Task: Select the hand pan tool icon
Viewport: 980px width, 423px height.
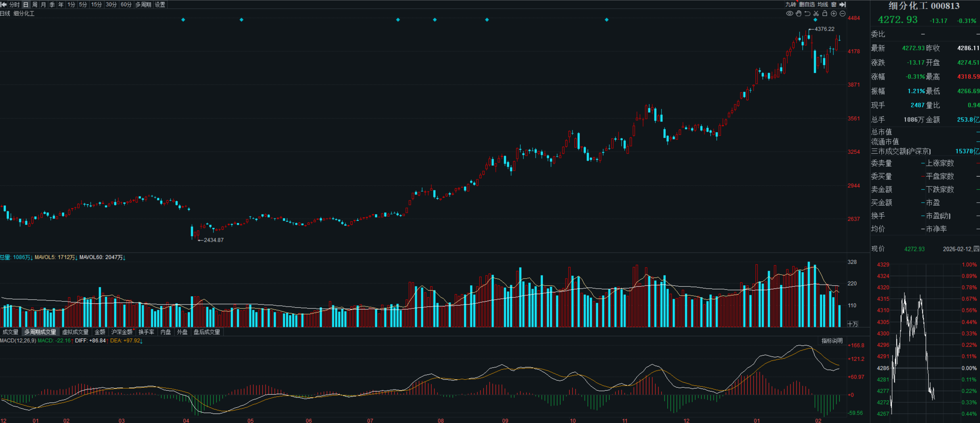Action: tap(798, 14)
